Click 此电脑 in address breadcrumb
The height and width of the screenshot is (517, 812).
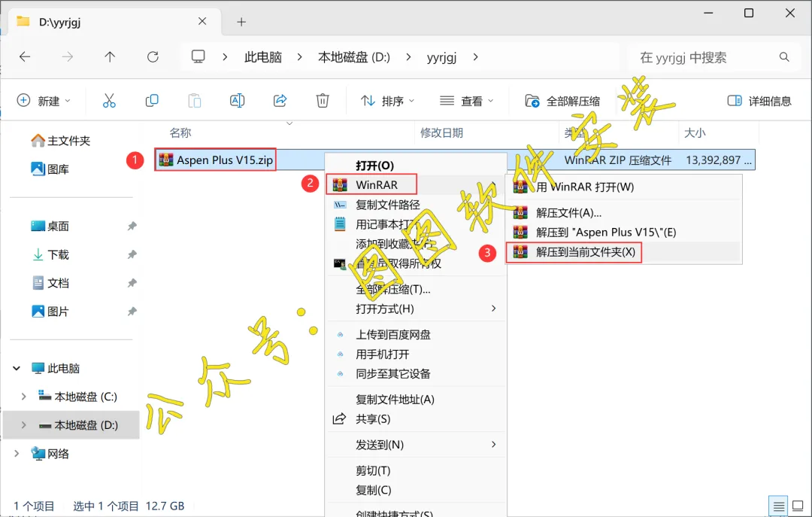[x=263, y=57]
